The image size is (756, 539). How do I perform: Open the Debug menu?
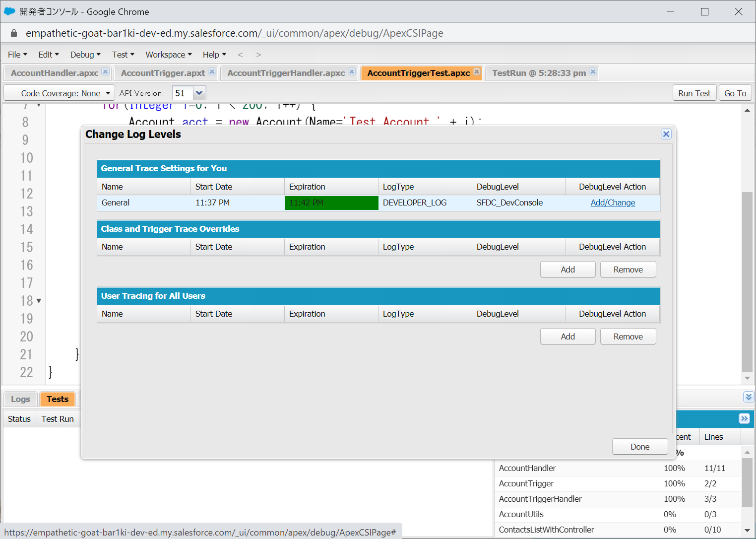[85, 55]
